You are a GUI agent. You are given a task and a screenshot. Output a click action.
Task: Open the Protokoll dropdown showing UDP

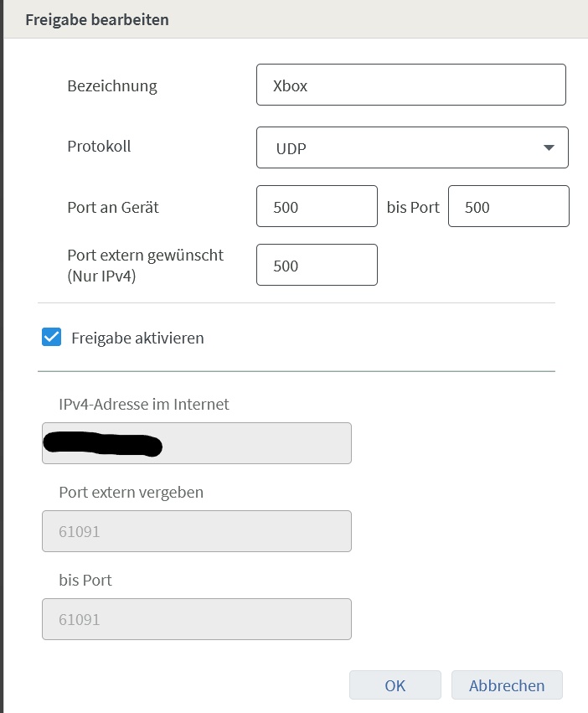tap(402, 147)
